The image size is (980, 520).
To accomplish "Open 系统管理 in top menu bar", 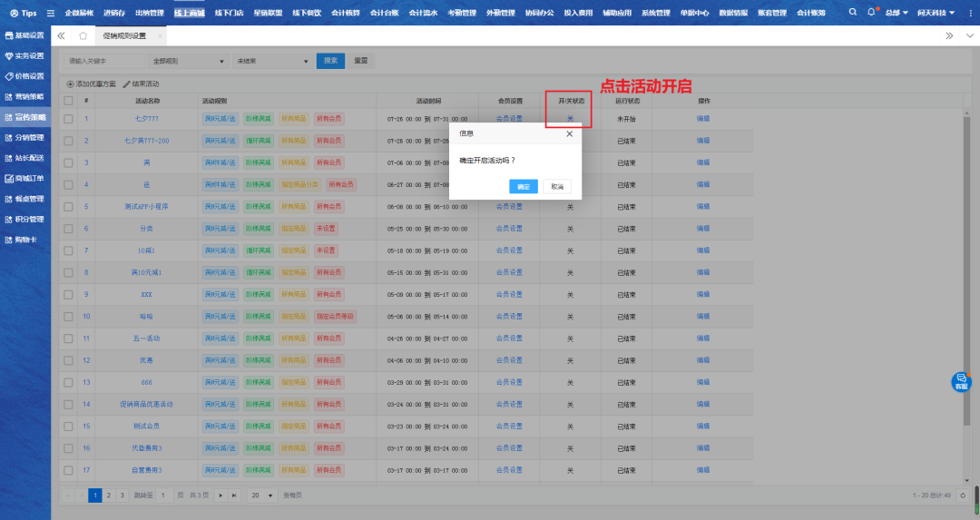I will click(x=655, y=13).
